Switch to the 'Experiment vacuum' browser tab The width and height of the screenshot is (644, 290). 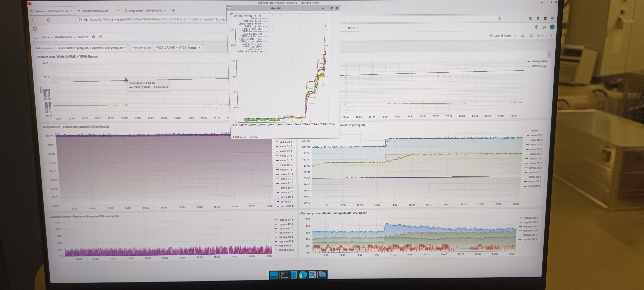[x=95, y=11]
